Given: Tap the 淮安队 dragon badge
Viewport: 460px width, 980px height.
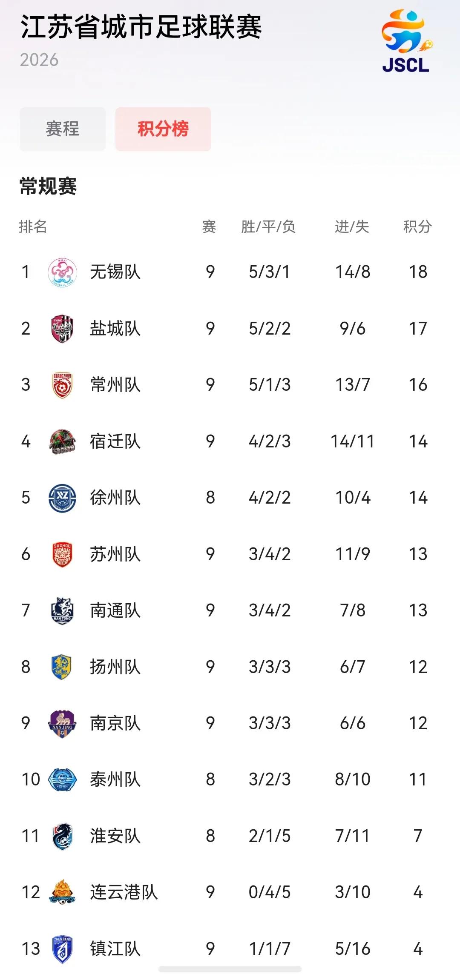Looking at the screenshot, I should [62, 836].
